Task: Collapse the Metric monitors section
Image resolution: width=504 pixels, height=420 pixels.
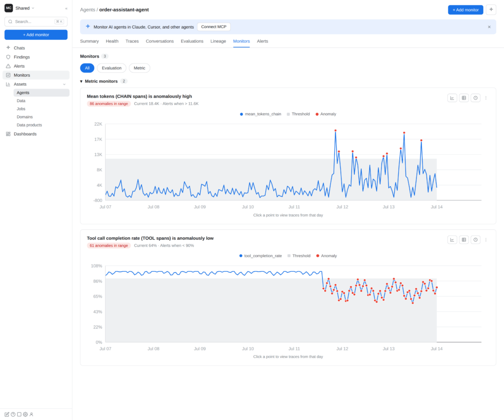Action: pyautogui.click(x=81, y=81)
